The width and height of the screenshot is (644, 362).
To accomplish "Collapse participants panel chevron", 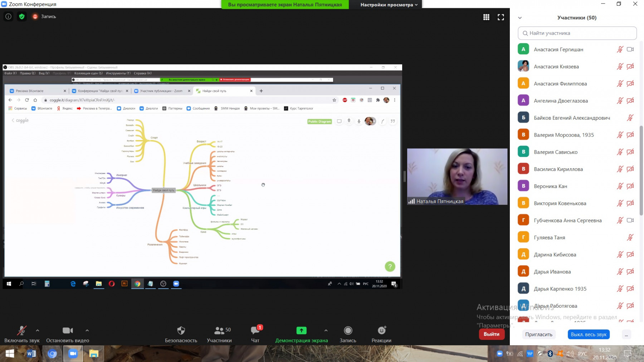I will click(x=520, y=18).
